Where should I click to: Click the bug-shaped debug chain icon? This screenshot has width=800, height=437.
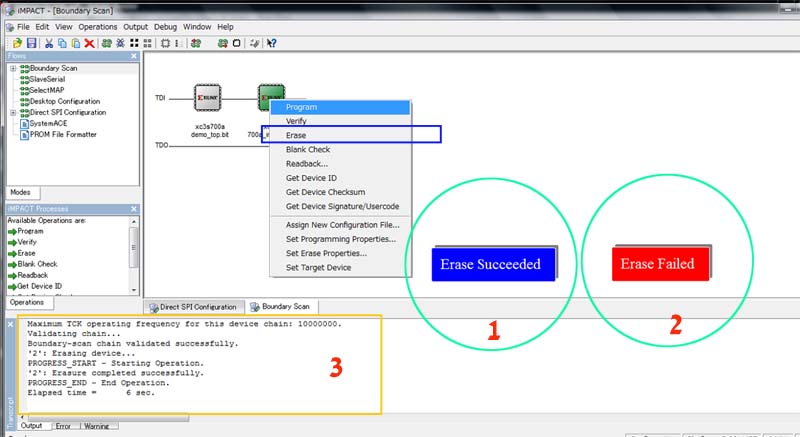click(x=120, y=43)
